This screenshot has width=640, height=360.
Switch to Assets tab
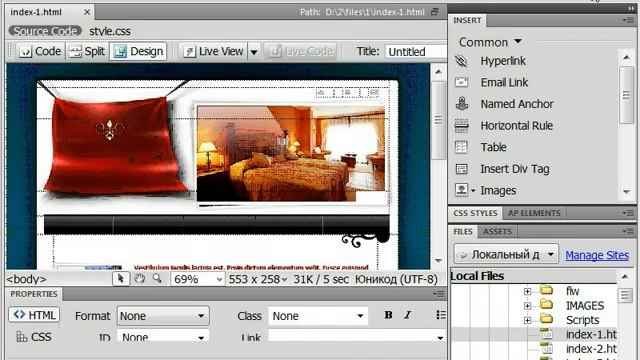point(497,231)
